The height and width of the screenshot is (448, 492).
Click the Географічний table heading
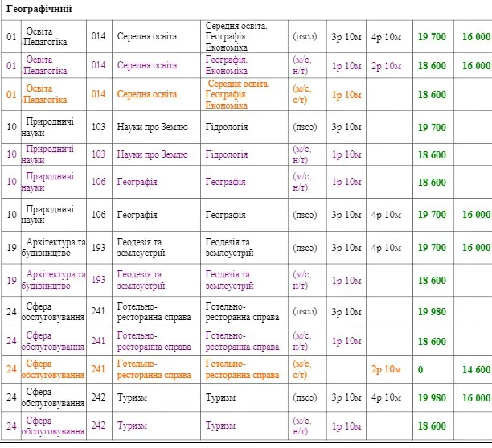pyautogui.click(x=39, y=9)
